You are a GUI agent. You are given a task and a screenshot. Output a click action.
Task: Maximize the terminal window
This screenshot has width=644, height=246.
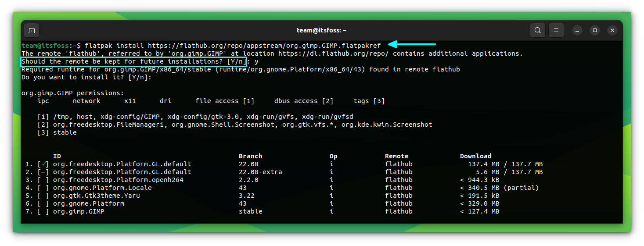(595, 30)
